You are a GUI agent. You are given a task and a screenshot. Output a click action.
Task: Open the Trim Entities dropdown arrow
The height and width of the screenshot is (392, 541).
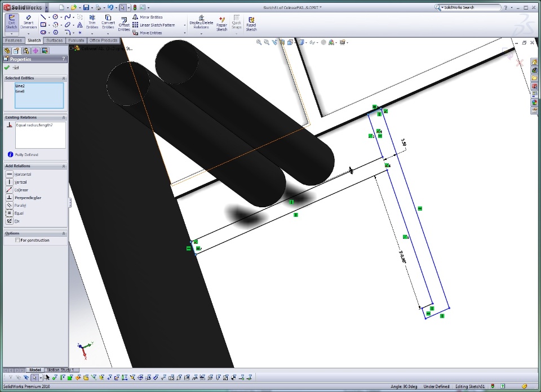click(x=92, y=34)
